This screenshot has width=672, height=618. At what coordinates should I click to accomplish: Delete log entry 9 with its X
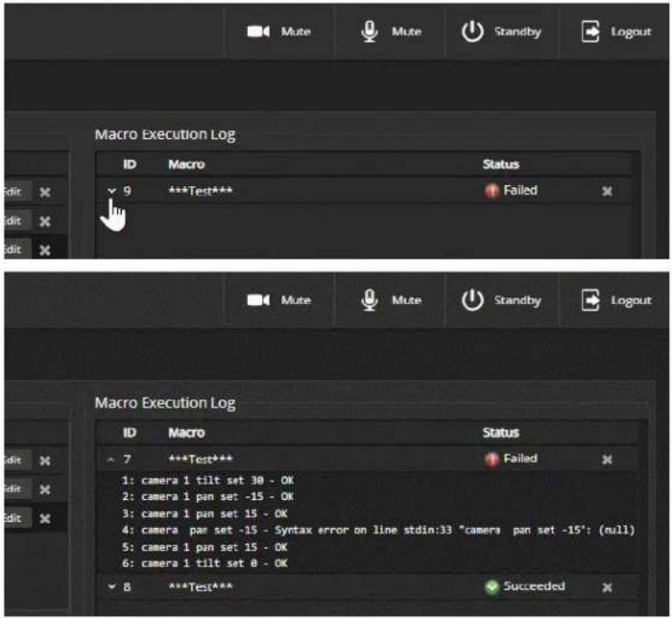[607, 191]
